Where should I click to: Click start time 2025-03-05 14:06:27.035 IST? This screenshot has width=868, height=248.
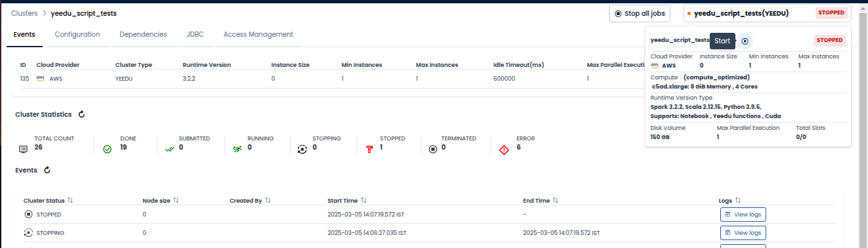tap(366, 233)
